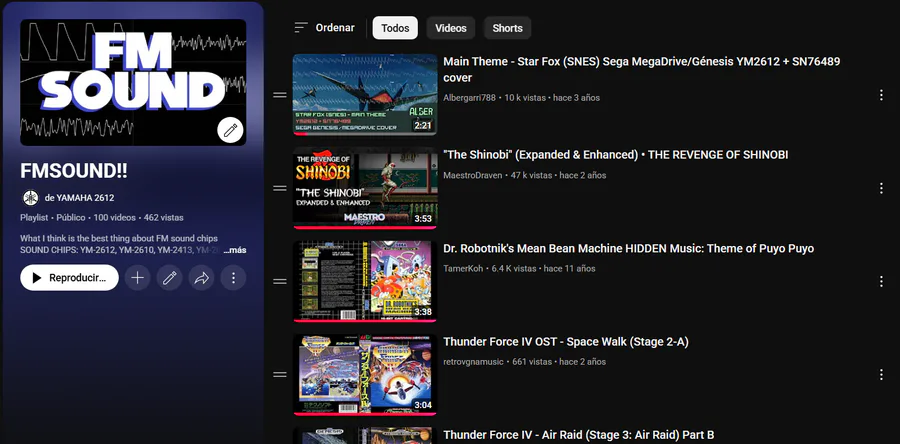Open the Ordenar sort dropdown label
Viewport: 900px width, 444px height.
click(335, 28)
